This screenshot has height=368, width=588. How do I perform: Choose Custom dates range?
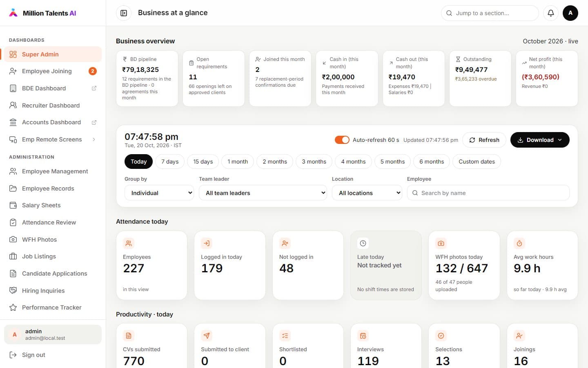[477, 162]
